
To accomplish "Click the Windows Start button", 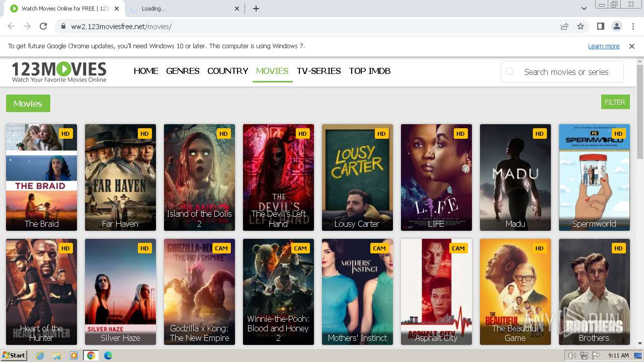I will [x=14, y=355].
